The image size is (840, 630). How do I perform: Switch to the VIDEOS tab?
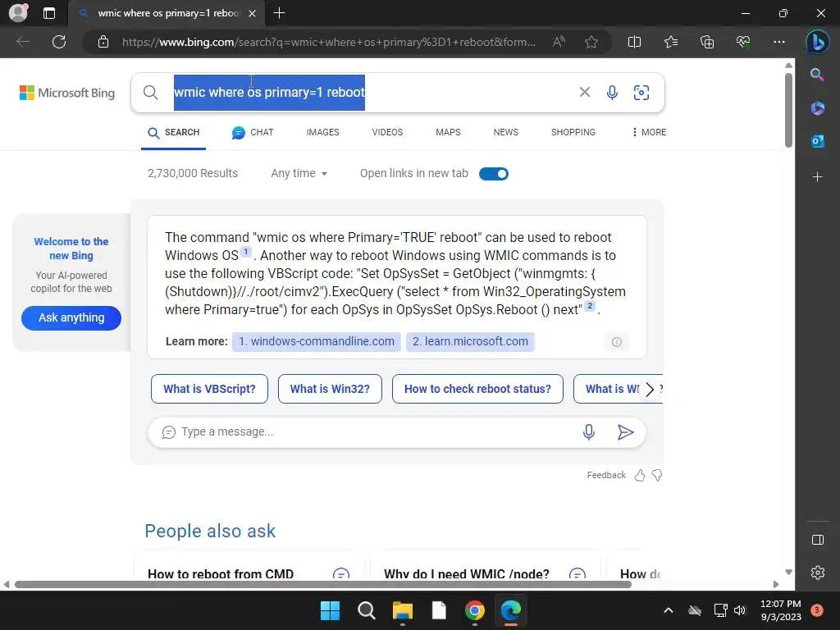[387, 132]
